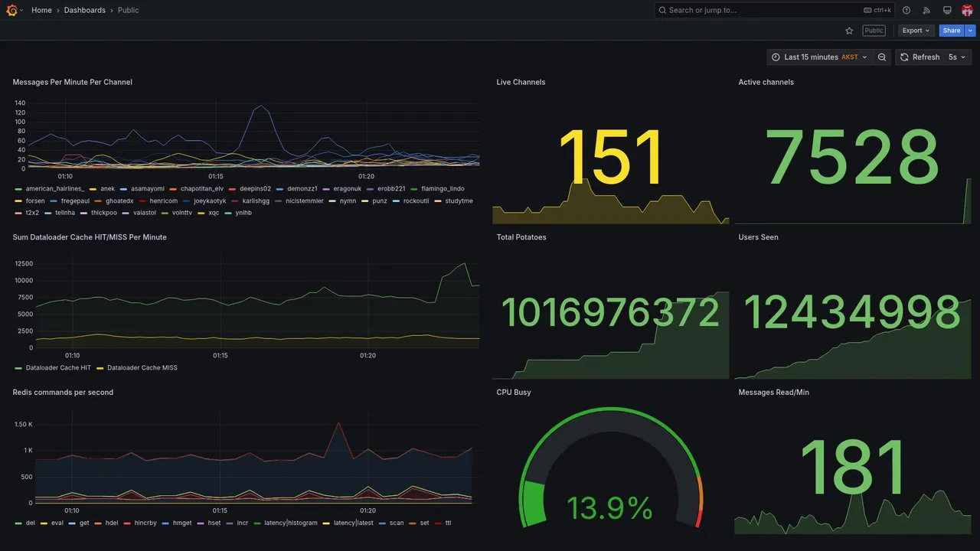The image size is (980, 551).
Task: Click the zoom out time range icon
Action: click(x=882, y=57)
